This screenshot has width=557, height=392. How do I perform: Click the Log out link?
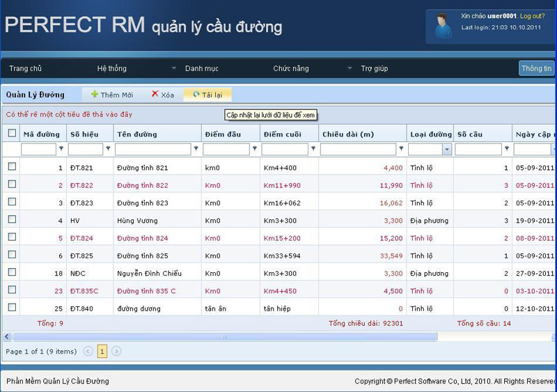pos(532,16)
